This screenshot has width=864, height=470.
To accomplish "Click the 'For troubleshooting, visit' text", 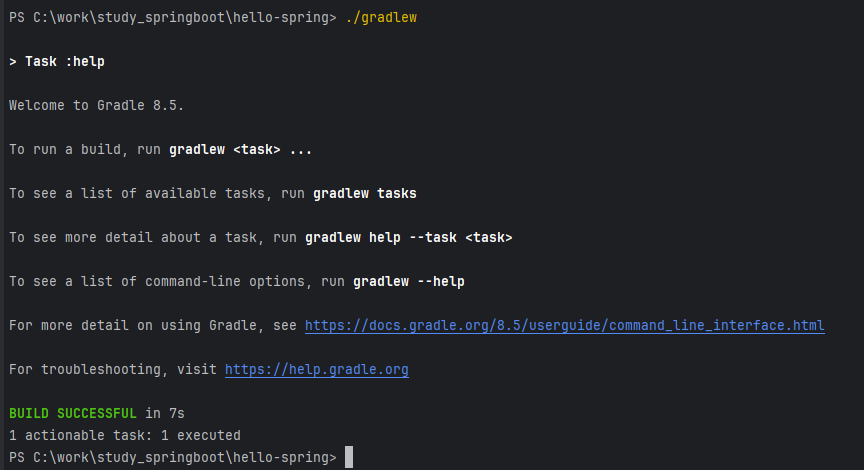I will (x=113, y=370).
